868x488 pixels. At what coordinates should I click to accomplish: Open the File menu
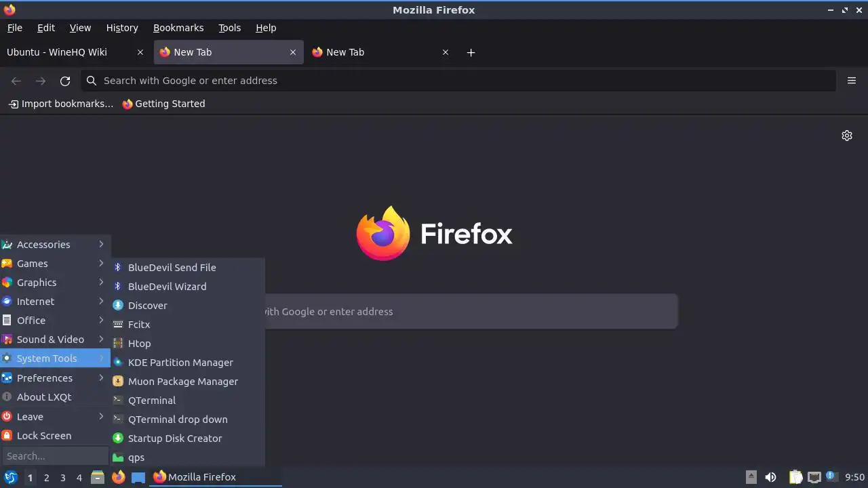[x=15, y=28]
